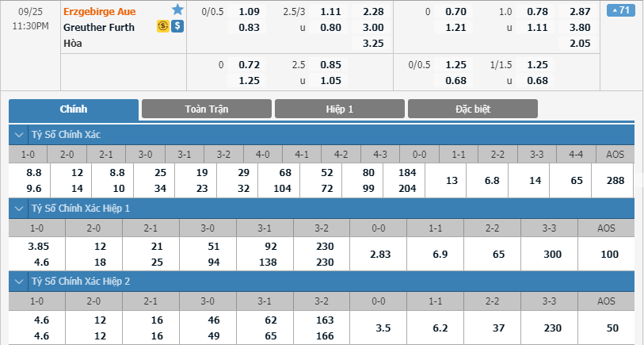This screenshot has width=644, height=345.
Task: Collapse the 71 markets counter button
Action: [620, 10]
